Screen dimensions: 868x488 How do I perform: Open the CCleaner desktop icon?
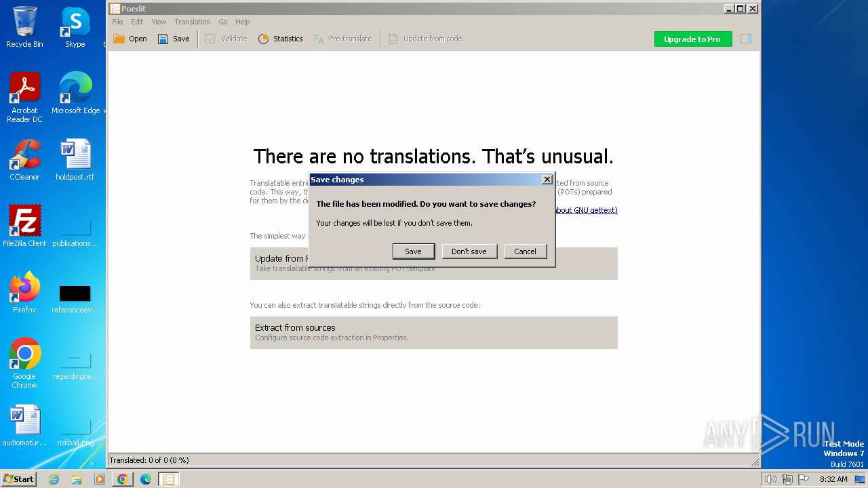(x=24, y=160)
